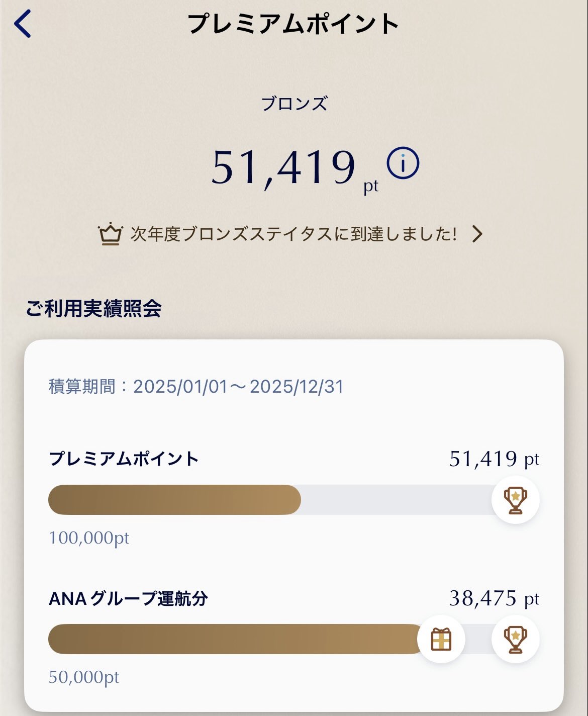Open the points information circle icon

pyautogui.click(x=403, y=163)
